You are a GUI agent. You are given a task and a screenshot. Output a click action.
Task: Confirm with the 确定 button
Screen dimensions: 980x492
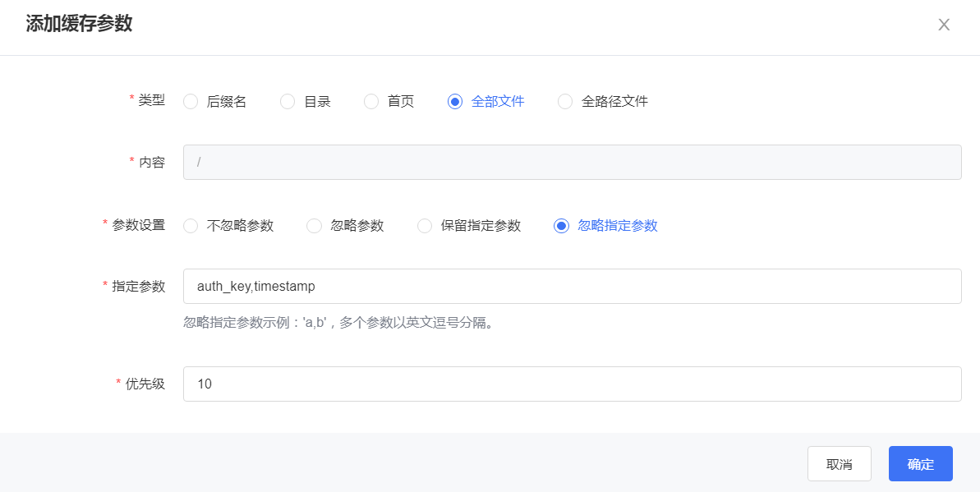pyautogui.click(x=920, y=464)
